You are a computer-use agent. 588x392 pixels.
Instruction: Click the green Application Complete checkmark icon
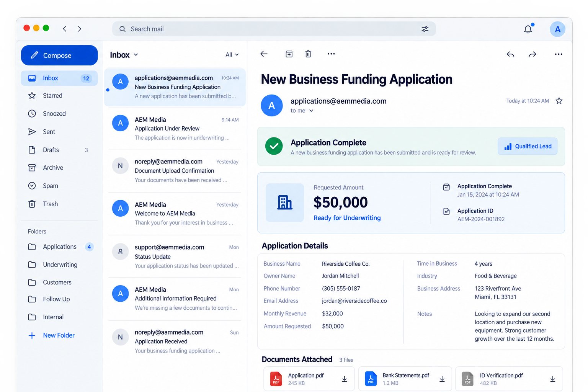click(x=274, y=146)
